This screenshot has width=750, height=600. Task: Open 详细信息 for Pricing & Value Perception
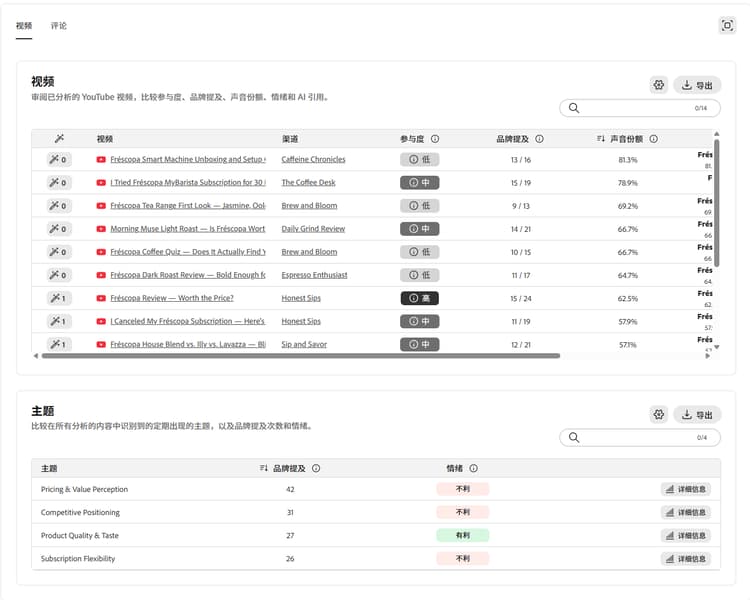686,489
